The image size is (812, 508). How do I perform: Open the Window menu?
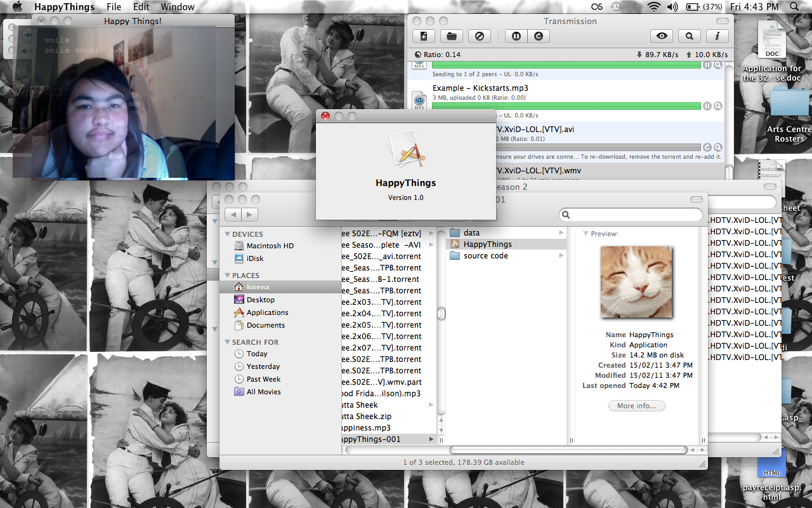178,7
